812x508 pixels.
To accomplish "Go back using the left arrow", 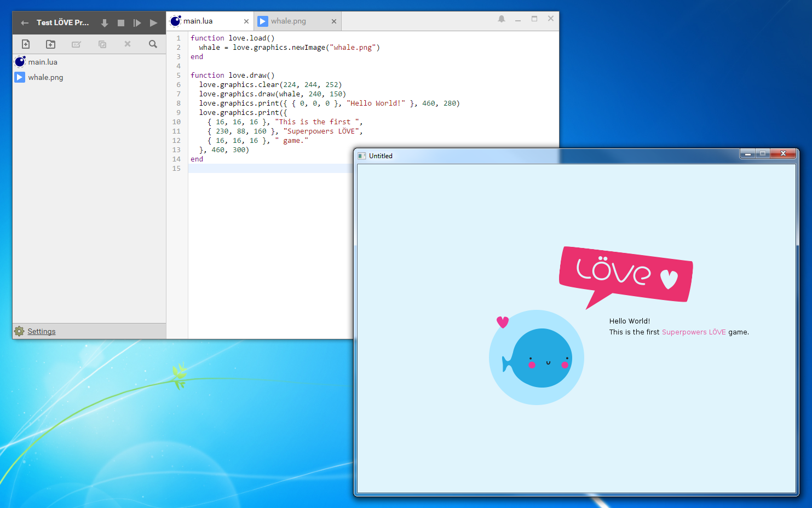I will pyautogui.click(x=25, y=23).
